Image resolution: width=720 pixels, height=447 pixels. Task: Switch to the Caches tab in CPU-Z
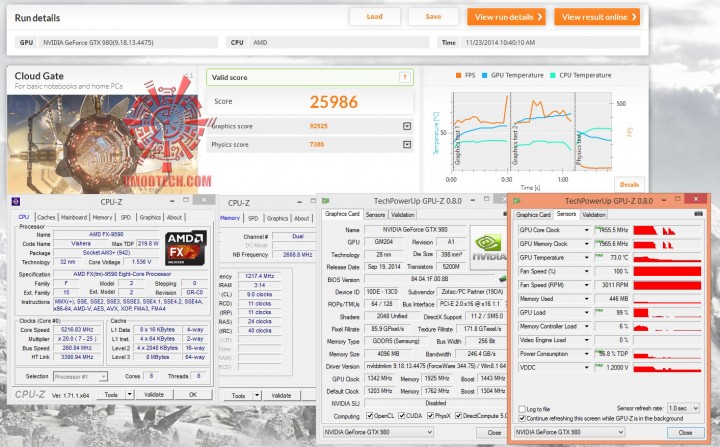46,217
